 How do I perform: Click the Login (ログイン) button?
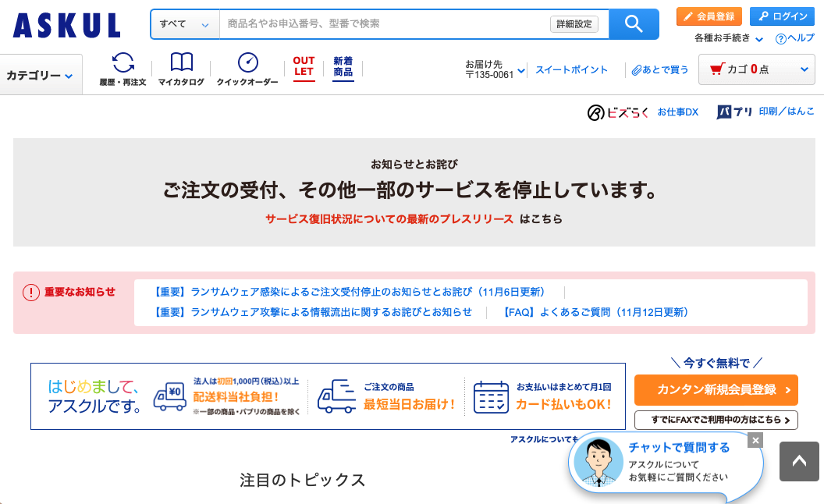pos(782,16)
